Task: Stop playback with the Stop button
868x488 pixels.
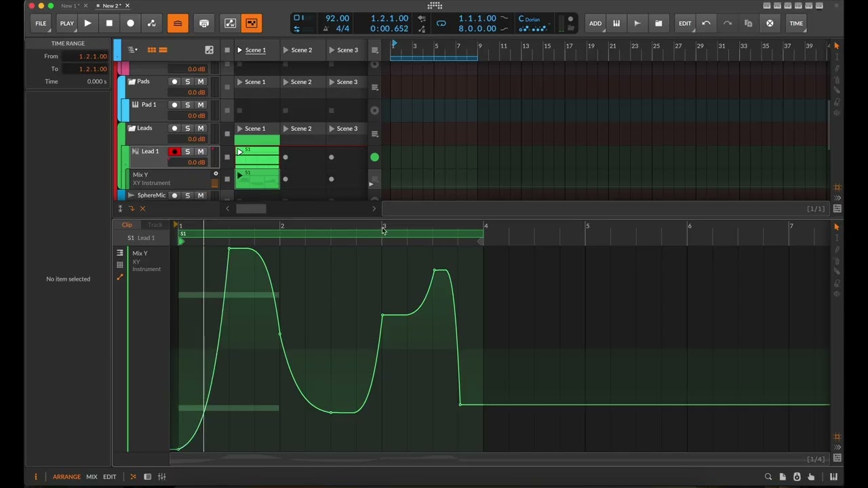Action: coord(109,23)
